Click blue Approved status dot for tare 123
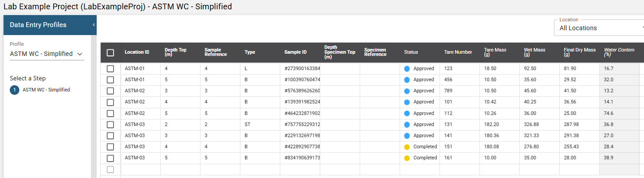Screen dimensions: 644x178 point(407,69)
